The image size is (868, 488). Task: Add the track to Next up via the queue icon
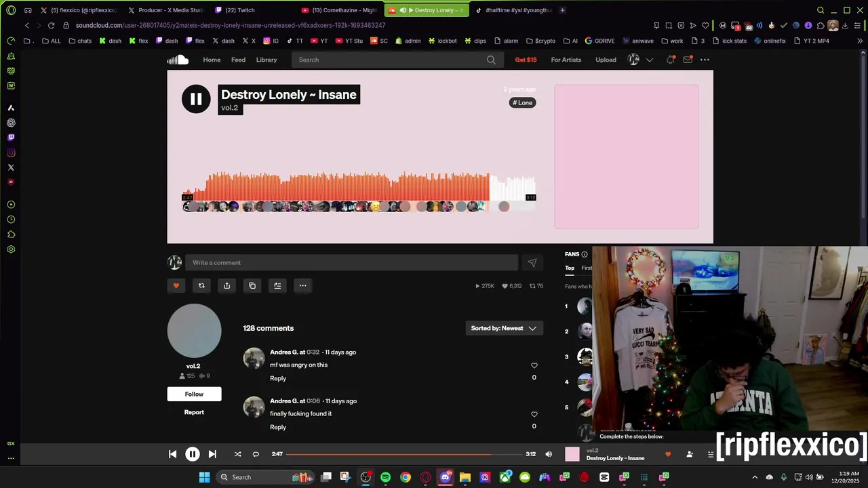tap(277, 285)
